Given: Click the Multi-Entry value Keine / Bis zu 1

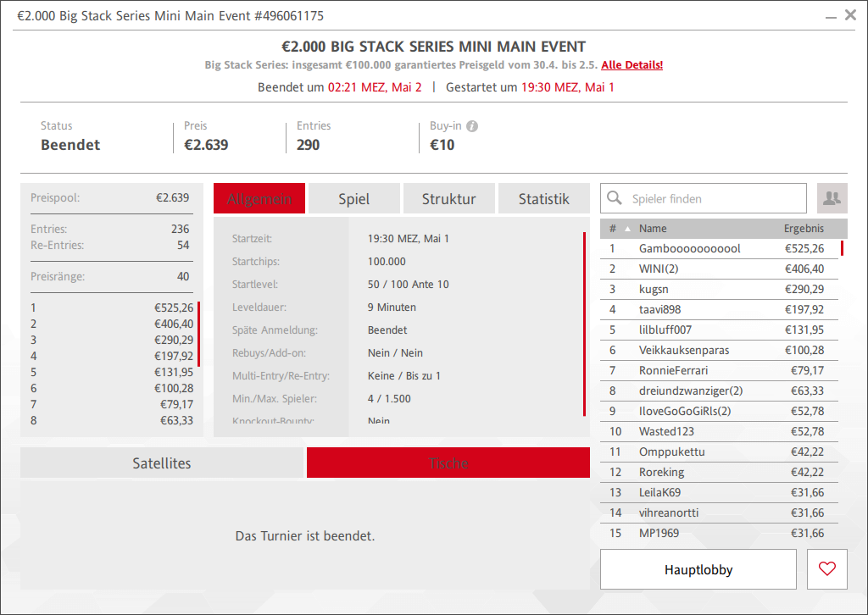Looking at the screenshot, I should tap(404, 375).
